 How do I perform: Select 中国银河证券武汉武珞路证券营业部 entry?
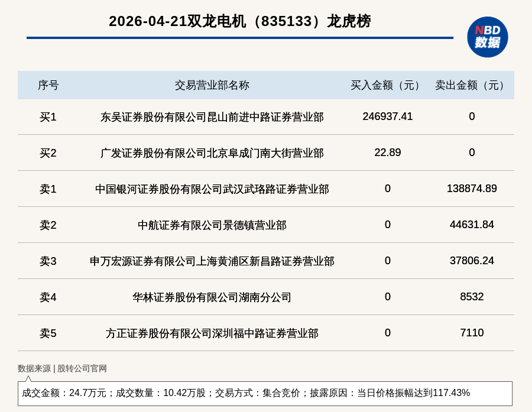[x=212, y=189]
